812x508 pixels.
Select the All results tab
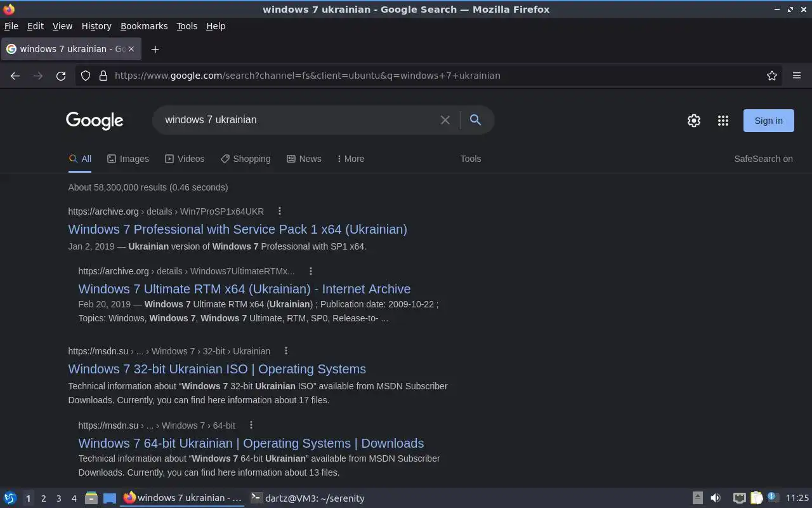80,159
